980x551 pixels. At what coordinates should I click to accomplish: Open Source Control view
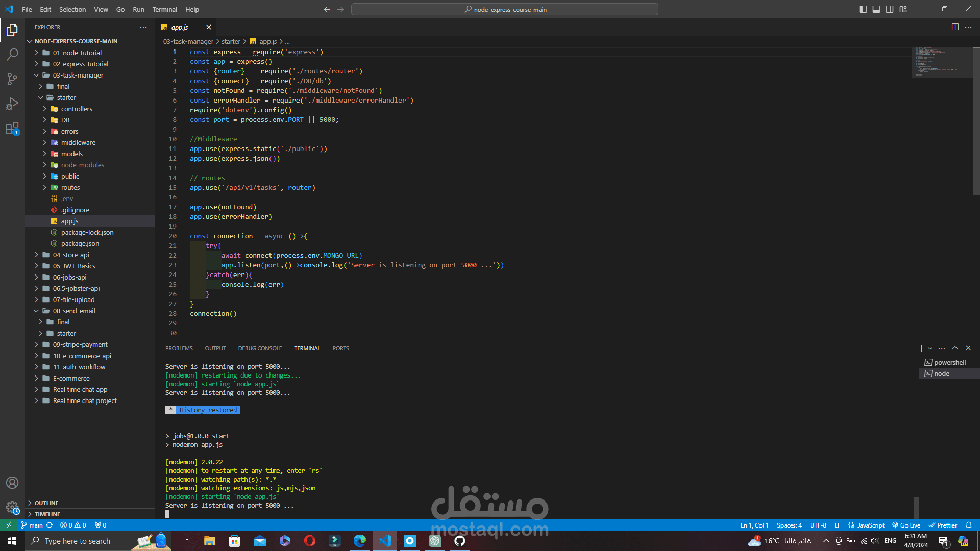coord(12,79)
